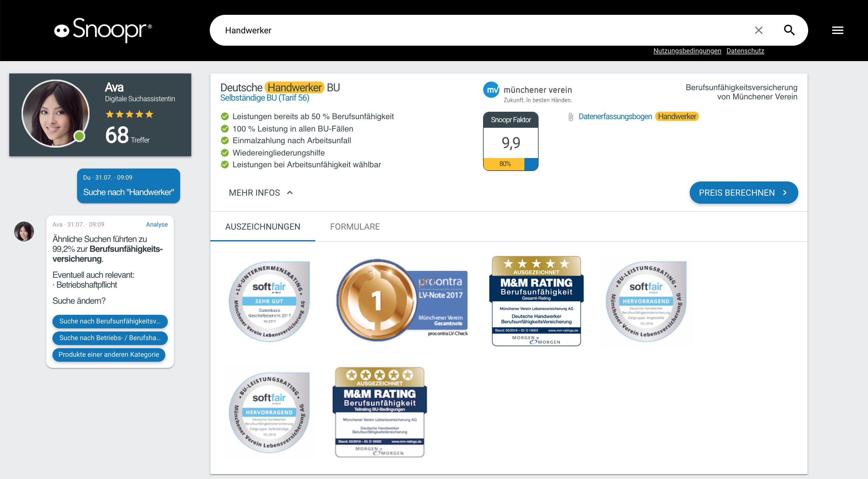
Task: Click Ava's small chat avatar
Action: pyautogui.click(x=24, y=231)
